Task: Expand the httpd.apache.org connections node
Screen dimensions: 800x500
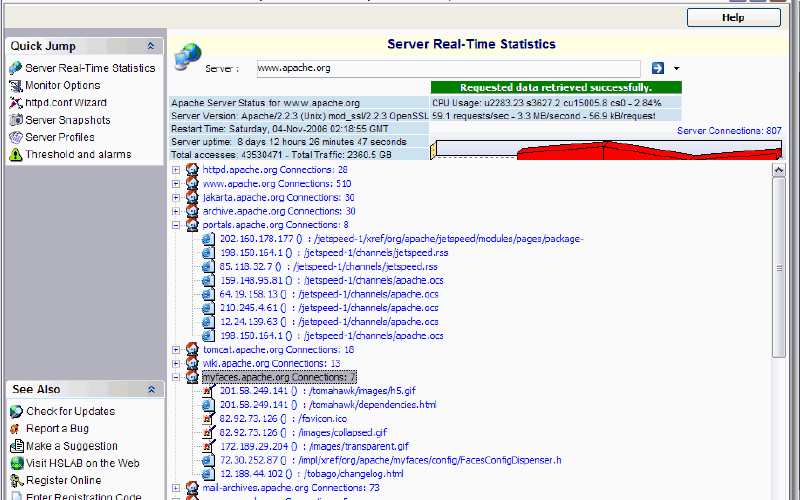Action: point(177,170)
